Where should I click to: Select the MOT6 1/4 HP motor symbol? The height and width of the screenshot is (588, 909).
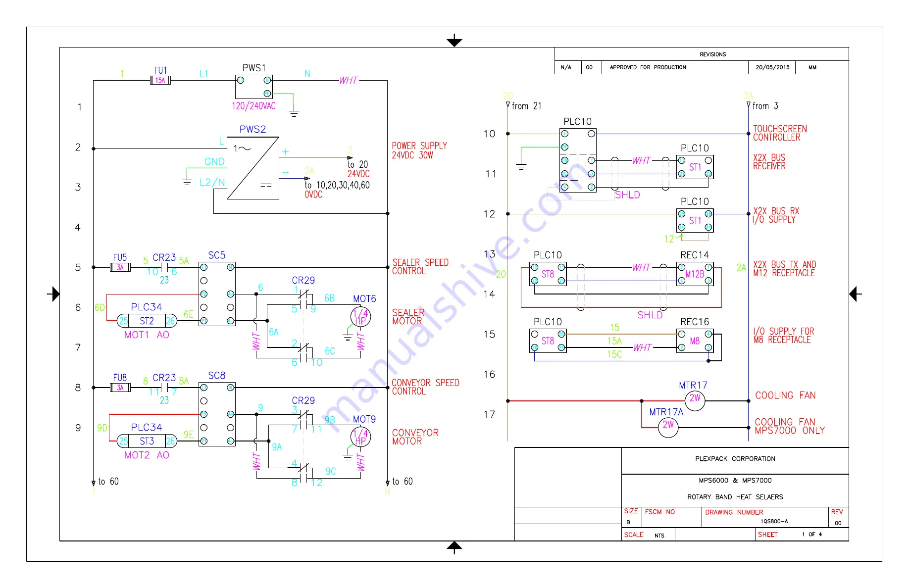[361, 316]
